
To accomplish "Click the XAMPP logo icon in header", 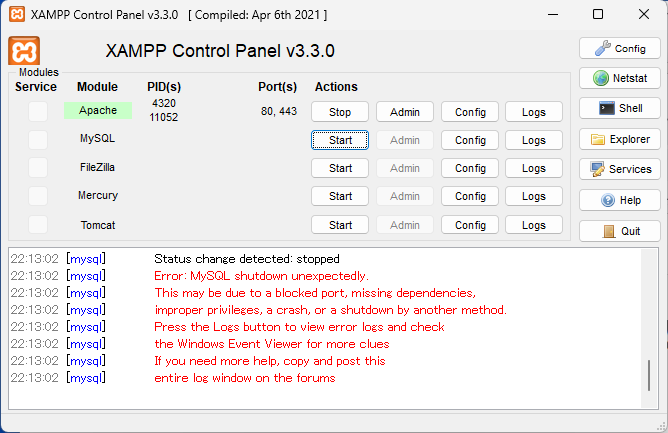I will click(24, 51).
